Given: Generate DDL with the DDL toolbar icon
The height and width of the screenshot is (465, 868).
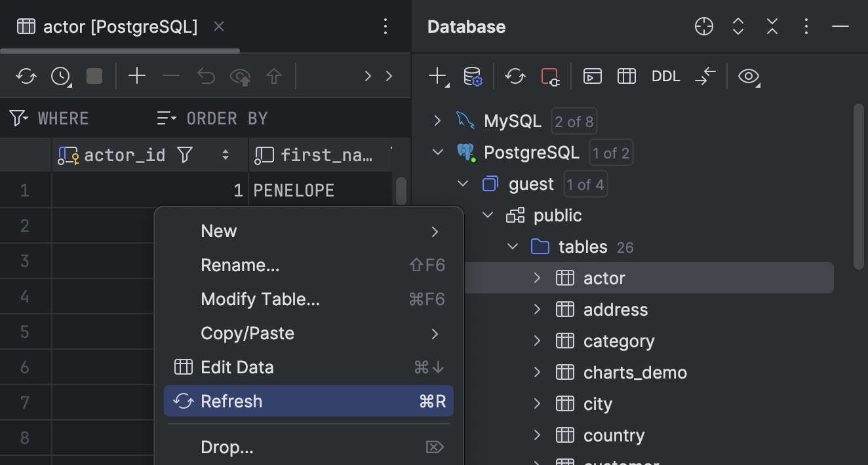Looking at the screenshot, I should point(665,76).
